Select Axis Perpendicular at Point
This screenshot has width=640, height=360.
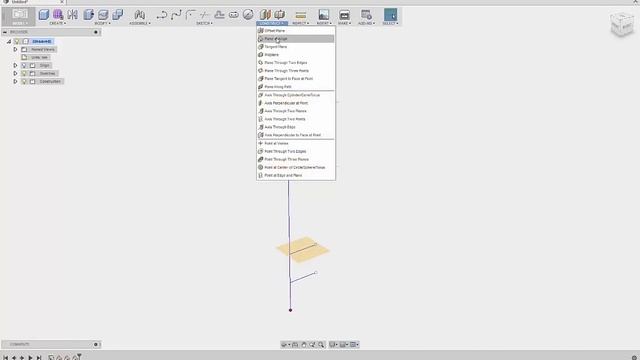pyautogui.click(x=296, y=103)
